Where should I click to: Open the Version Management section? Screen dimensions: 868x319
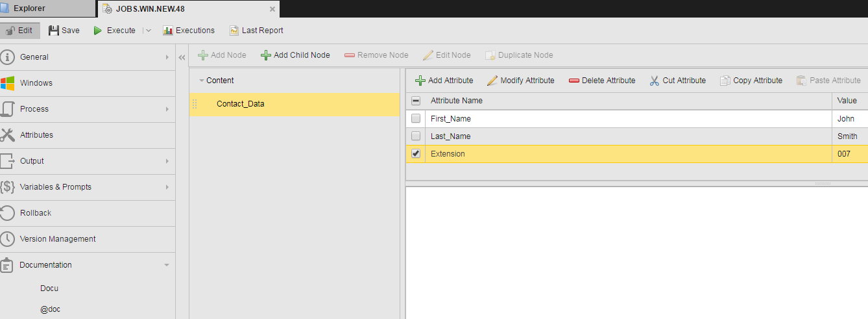point(88,239)
